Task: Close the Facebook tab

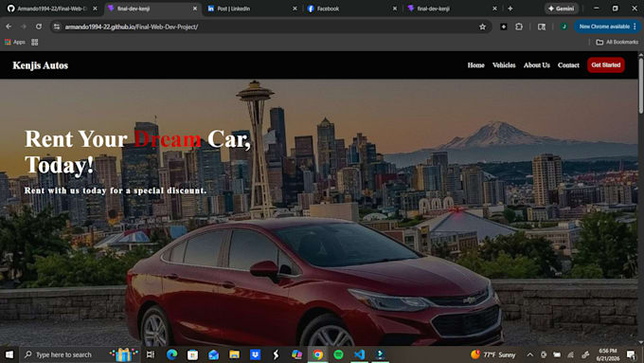Action: [395, 9]
